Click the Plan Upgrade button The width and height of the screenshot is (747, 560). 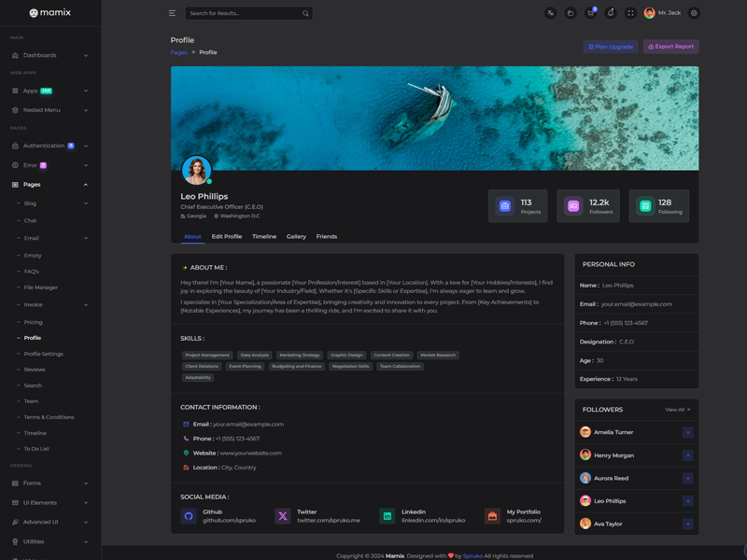coord(611,46)
